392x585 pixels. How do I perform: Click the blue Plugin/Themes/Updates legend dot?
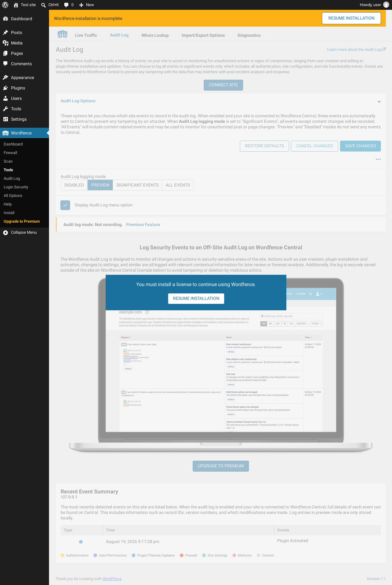pyautogui.click(x=134, y=555)
